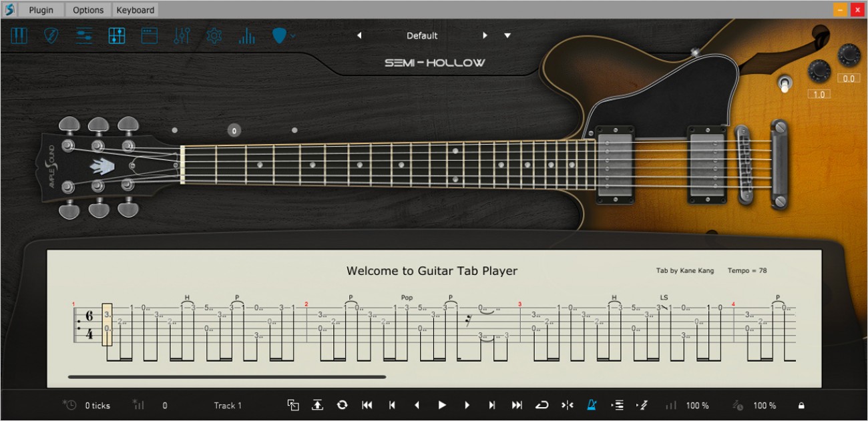Select the highlighted Tab player panel icon
This screenshot has width=868, height=421.
click(117, 36)
